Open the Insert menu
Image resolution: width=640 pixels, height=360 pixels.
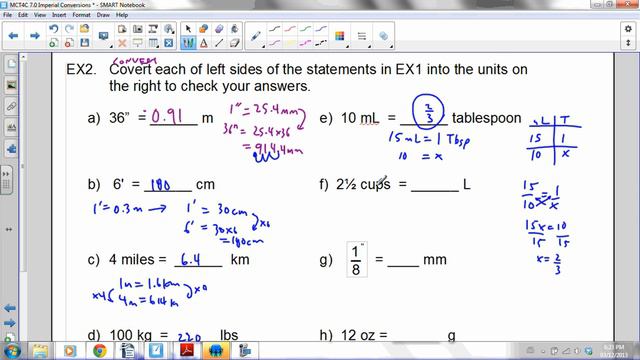(59, 15)
